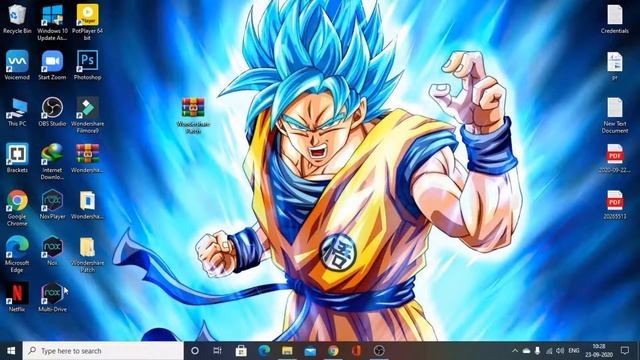Open the notification Action Center

[625, 351]
